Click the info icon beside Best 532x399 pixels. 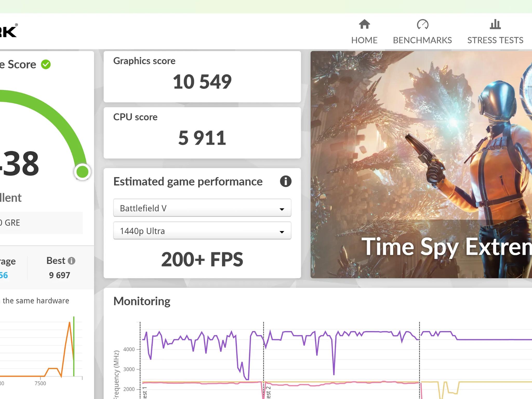tap(71, 261)
